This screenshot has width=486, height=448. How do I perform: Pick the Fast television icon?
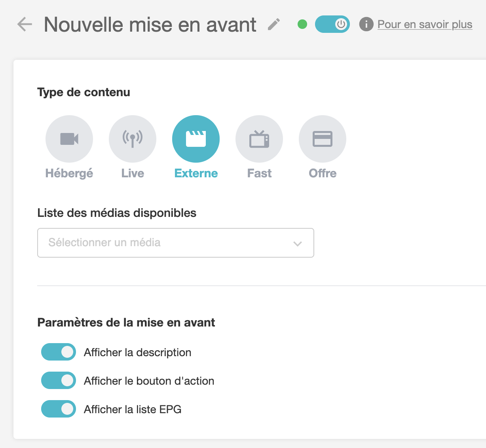click(259, 139)
